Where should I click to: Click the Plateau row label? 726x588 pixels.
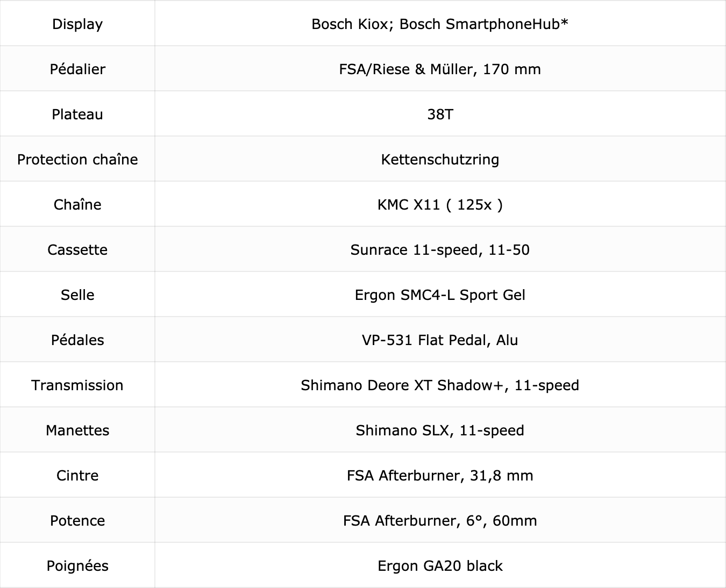[77, 114]
